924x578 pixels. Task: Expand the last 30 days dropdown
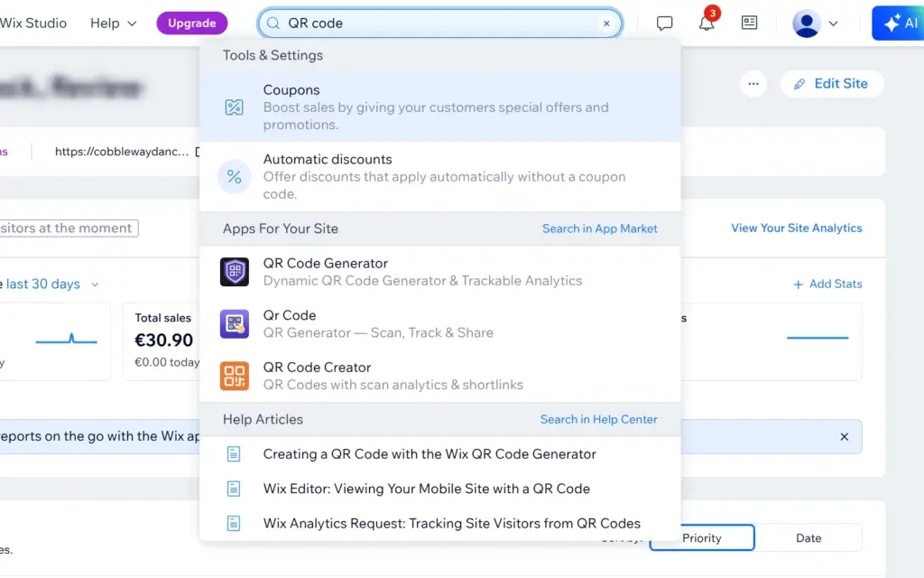pos(51,284)
